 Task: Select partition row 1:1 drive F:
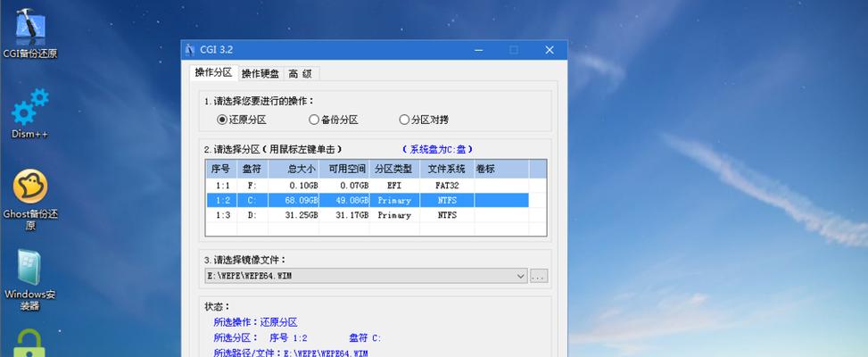pos(368,186)
